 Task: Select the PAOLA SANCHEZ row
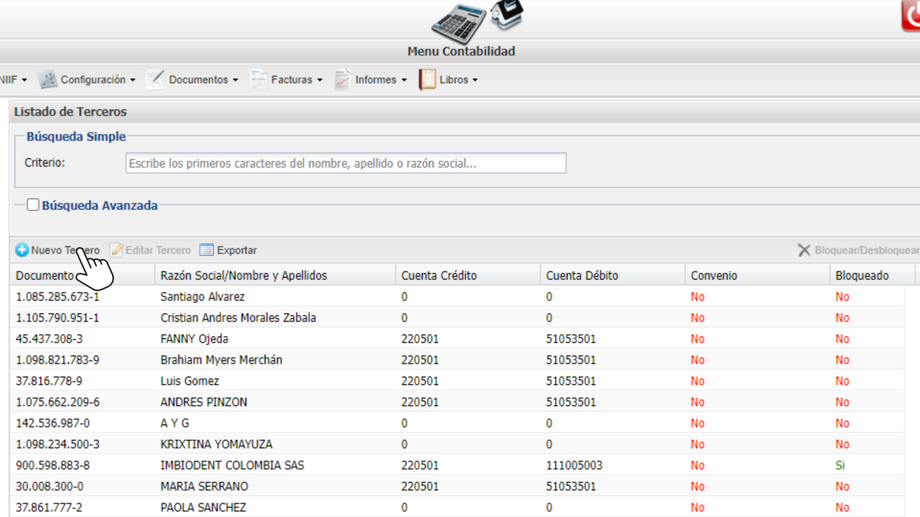[457, 507]
